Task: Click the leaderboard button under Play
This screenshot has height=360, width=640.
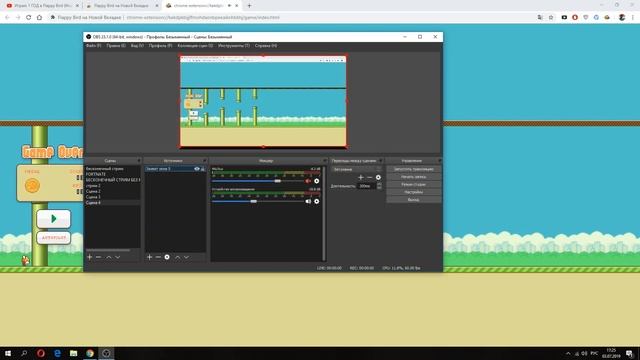Action: tap(53, 238)
